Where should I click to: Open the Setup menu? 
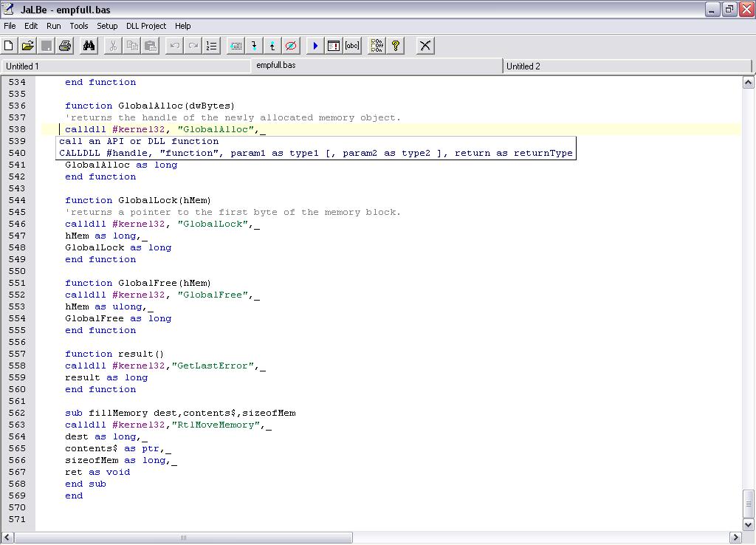pos(107,26)
